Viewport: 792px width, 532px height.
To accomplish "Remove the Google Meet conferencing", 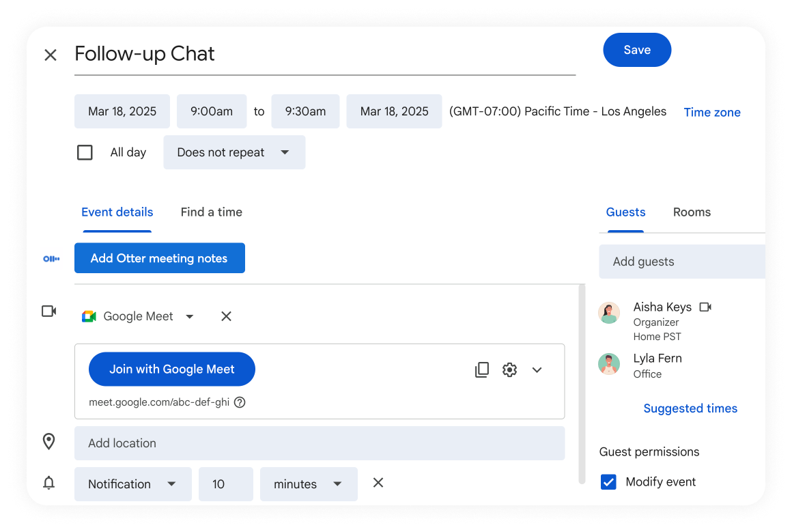I will [x=226, y=316].
